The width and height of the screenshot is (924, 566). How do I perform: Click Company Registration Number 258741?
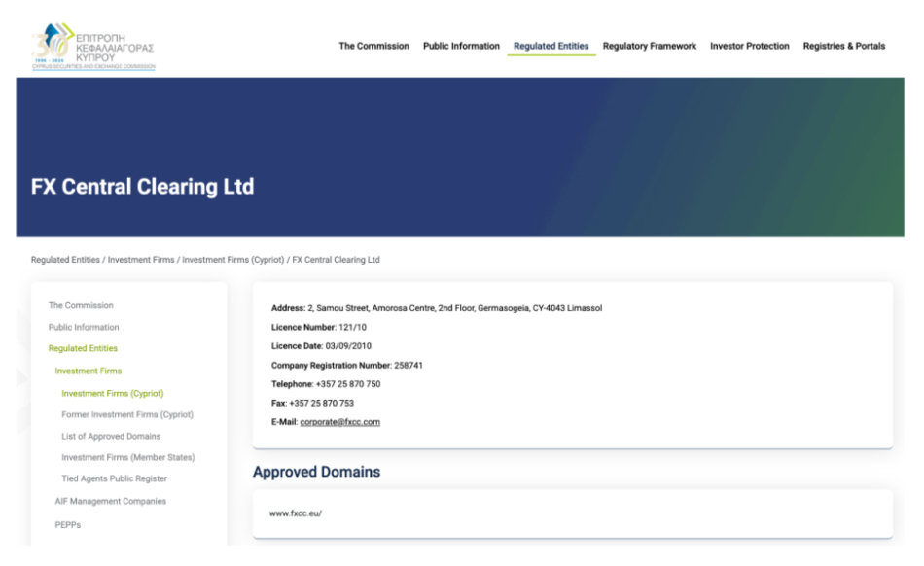tap(347, 365)
